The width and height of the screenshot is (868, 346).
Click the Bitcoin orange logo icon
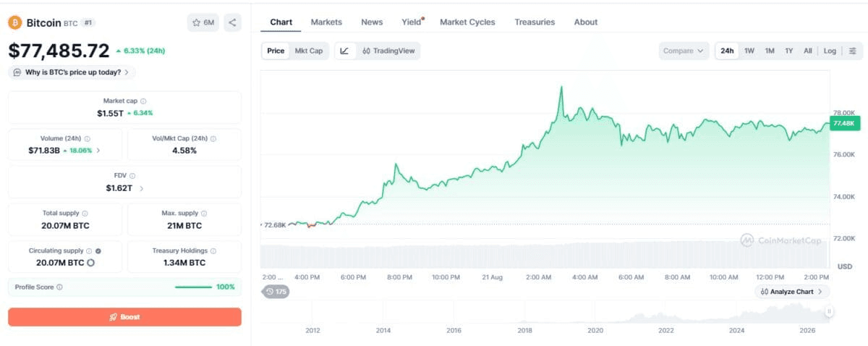[x=14, y=22]
